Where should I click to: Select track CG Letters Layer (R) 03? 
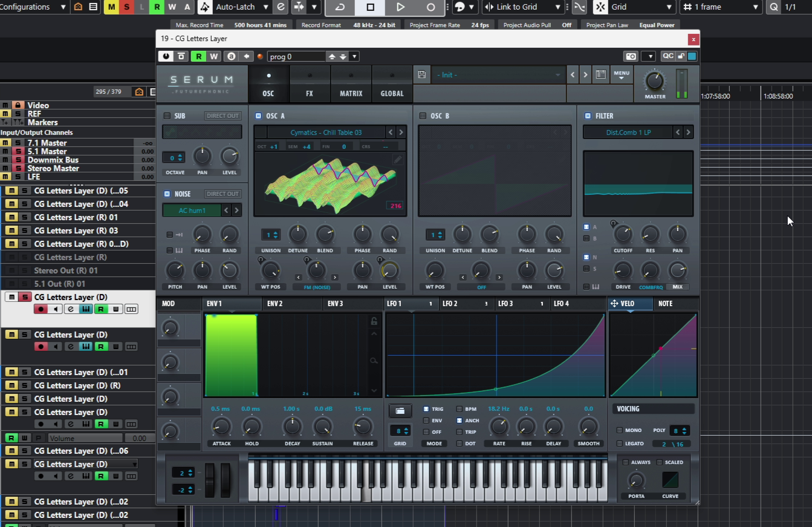pyautogui.click(x=76, y=231)
